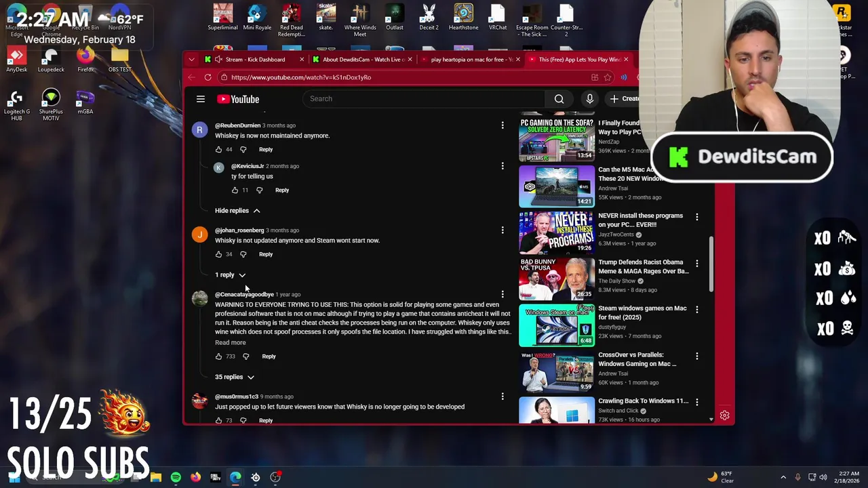The image size is (868, 488).
Task: Expand the 1 reply thread
Action: point(230,275)
